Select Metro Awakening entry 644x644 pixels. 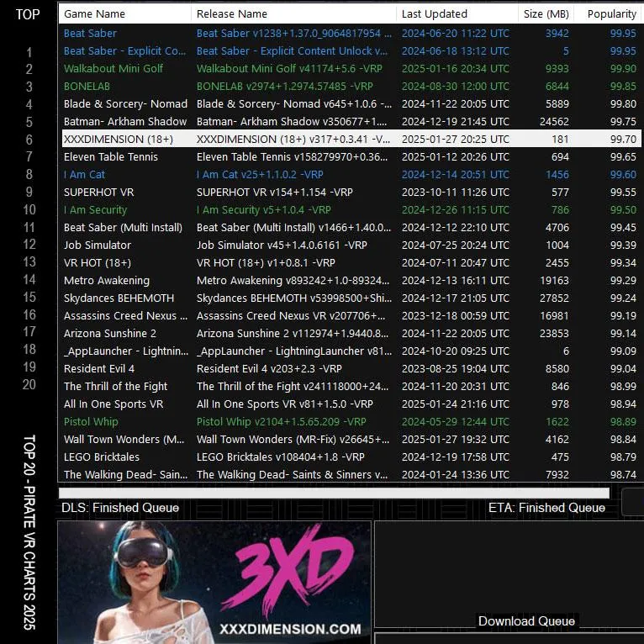(x=107, y=281)
